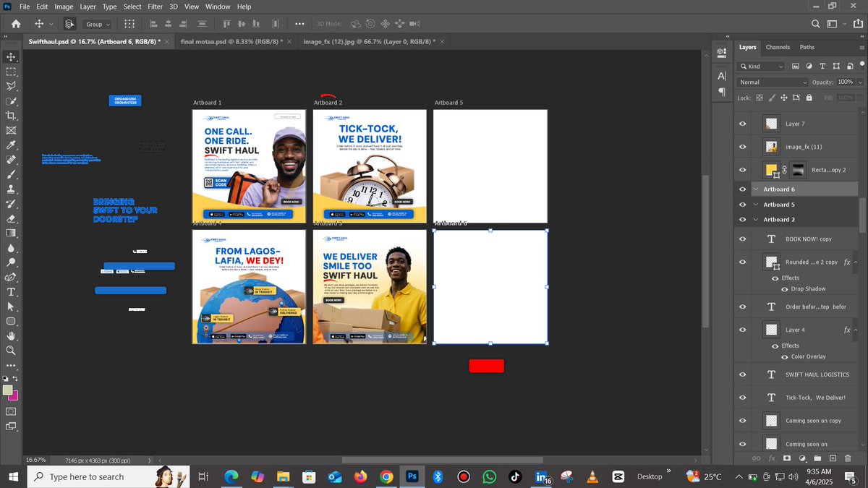
Task: Click the foreground color swatch
Action: click(x=7, y=390)
